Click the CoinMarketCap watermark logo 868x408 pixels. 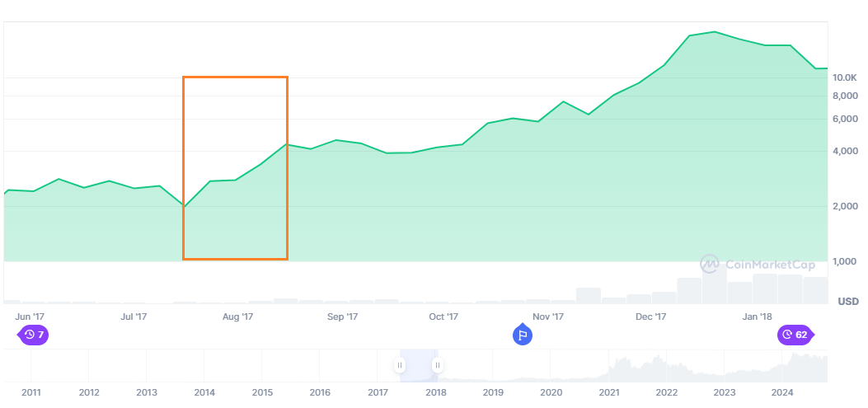[757, 265]
